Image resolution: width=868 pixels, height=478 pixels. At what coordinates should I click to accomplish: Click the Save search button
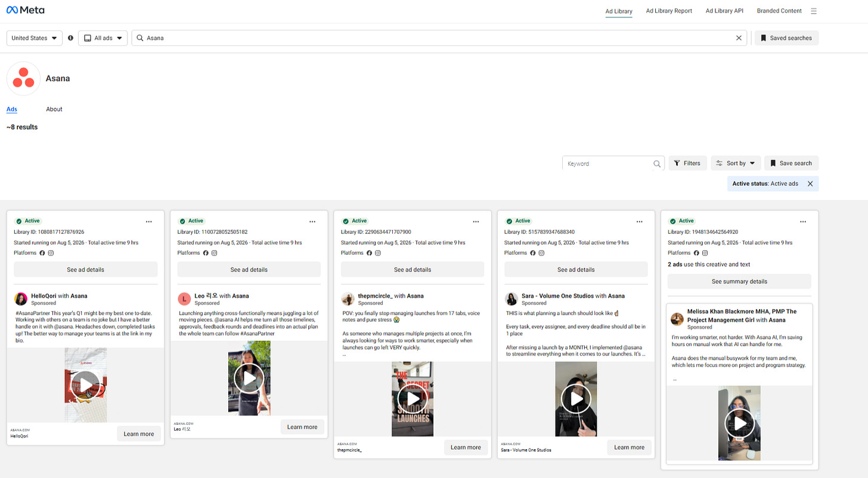tap(791, 163)
